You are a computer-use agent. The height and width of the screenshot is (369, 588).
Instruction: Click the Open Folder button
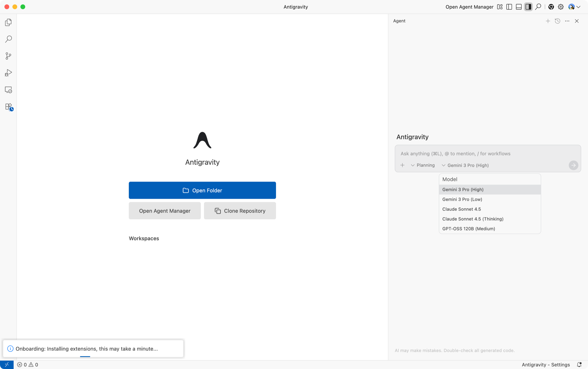pyautogui.click(x=202, y=190)
